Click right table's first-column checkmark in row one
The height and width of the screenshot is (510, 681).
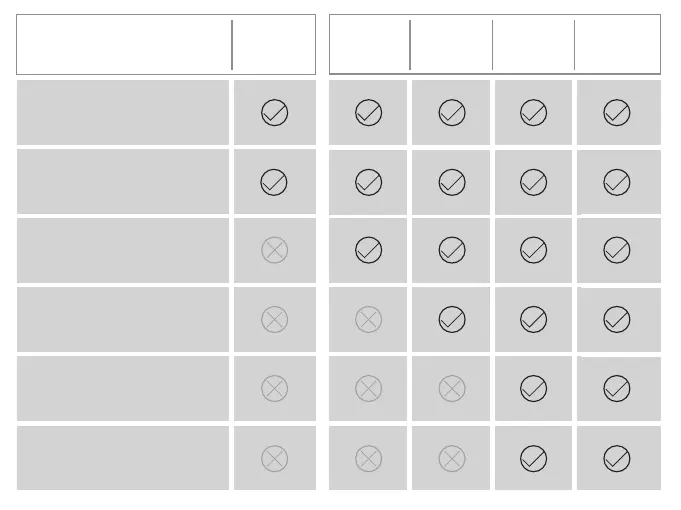(369, 113)
